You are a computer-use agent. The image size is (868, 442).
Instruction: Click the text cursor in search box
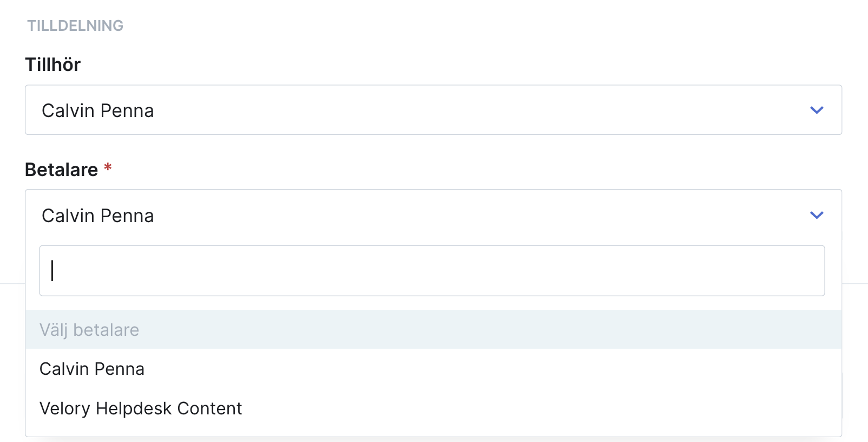click(52, 270)
